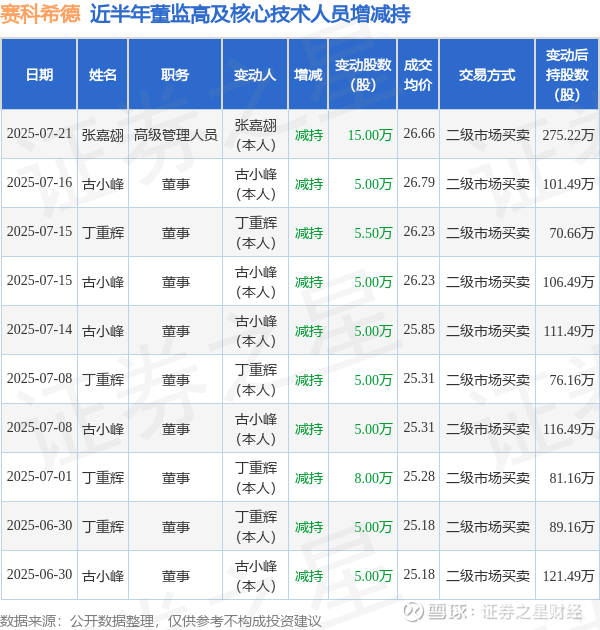Image resolution: width=600 pixels, height=630 pixels.
Task: Click the 8.00万 share change value
Action: [373, 478]
